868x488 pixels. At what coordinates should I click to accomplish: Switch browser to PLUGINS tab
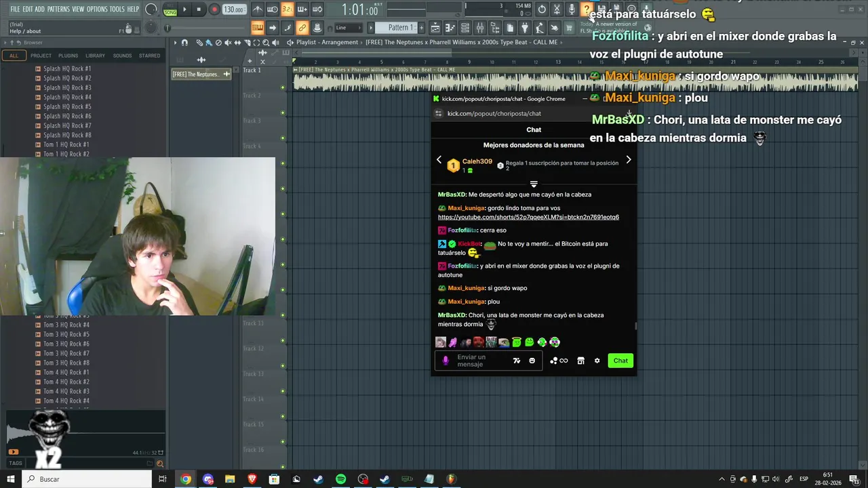pos(68,56)
